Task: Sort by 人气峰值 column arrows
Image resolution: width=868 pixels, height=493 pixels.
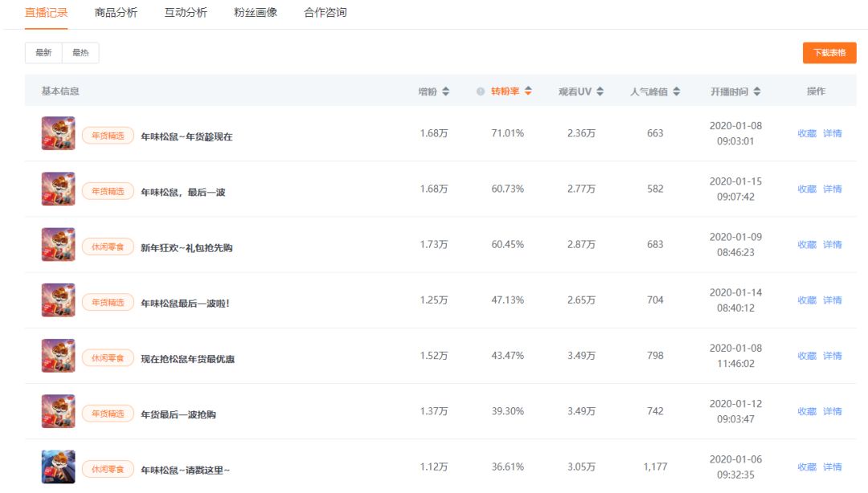Action: pyautogui.click(x=677, y=92)
